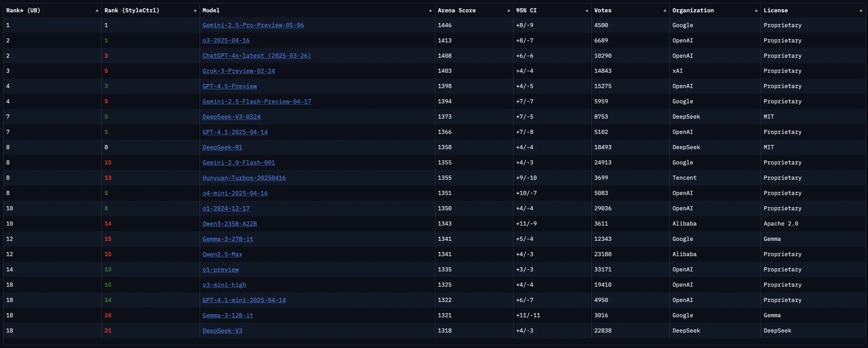Image resolution: width=868 pixels, height=348 pixels.
Task: Open Gemini-2.5-Pro-Preview-05-06 model link
Action: (253, 25)
